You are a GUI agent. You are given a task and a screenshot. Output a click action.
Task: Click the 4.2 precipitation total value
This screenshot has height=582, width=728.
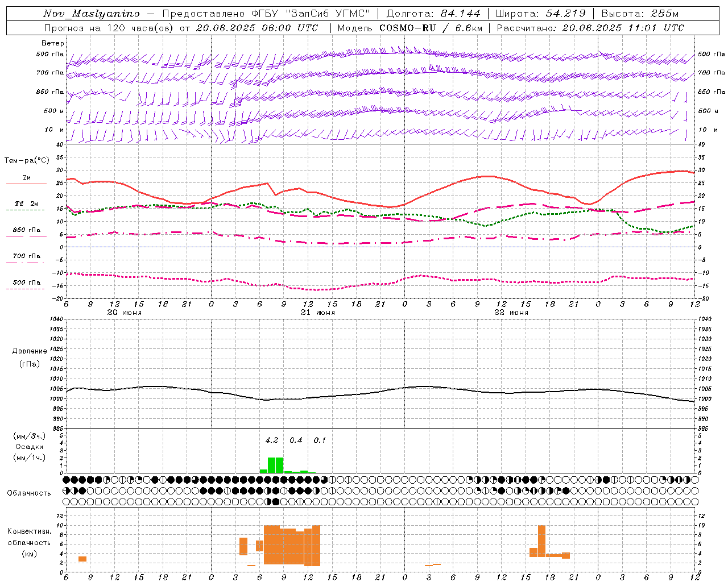coord(272,440)
